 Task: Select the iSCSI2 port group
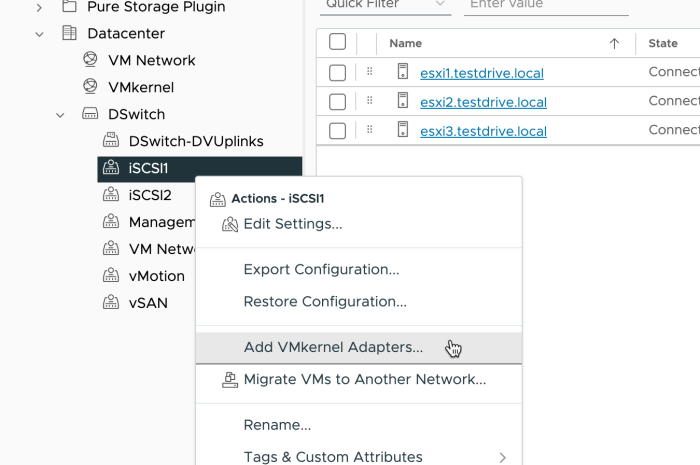(149, 195)
